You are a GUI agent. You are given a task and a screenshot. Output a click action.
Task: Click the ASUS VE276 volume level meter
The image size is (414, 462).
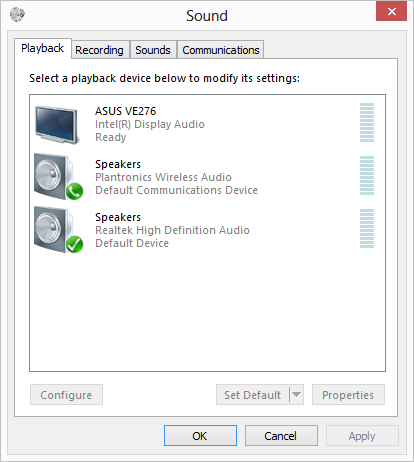tap(367, 123)
